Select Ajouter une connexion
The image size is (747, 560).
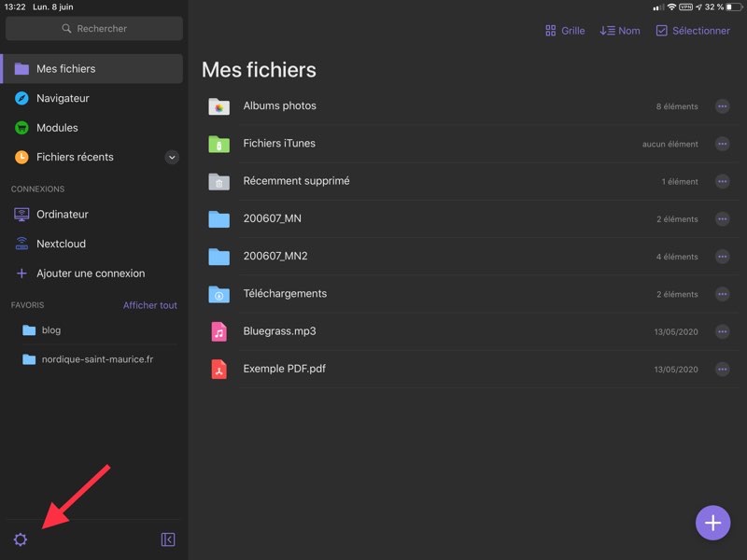tap(90, 273)
